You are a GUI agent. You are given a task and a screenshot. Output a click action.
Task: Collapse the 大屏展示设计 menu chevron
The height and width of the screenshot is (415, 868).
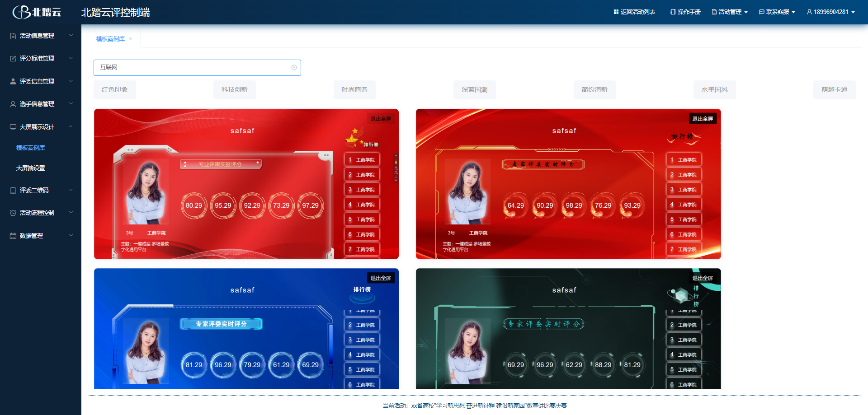pyautogui.click(x=71, y=126)
